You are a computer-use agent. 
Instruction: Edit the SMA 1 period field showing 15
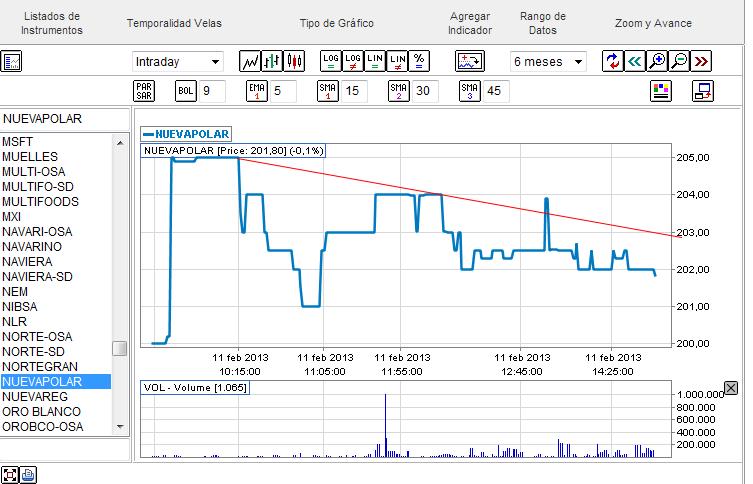point(354,91)
